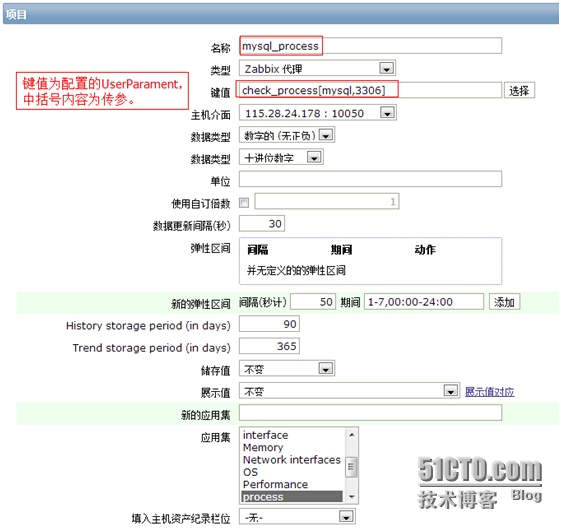Select Performance in the 应用集 list
Image resolution: width=561 pixels, height=528 pixels.
(x=292, y=484)
